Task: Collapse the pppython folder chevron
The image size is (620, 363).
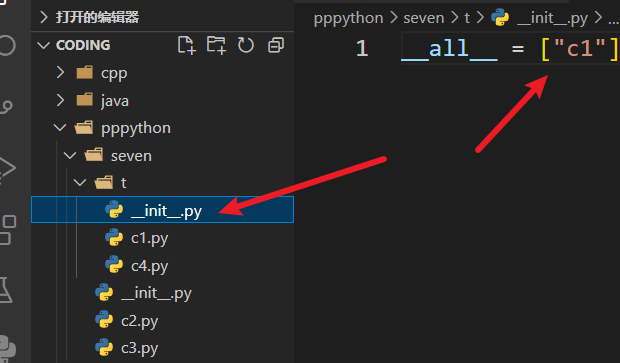Action: pos(60,128)
